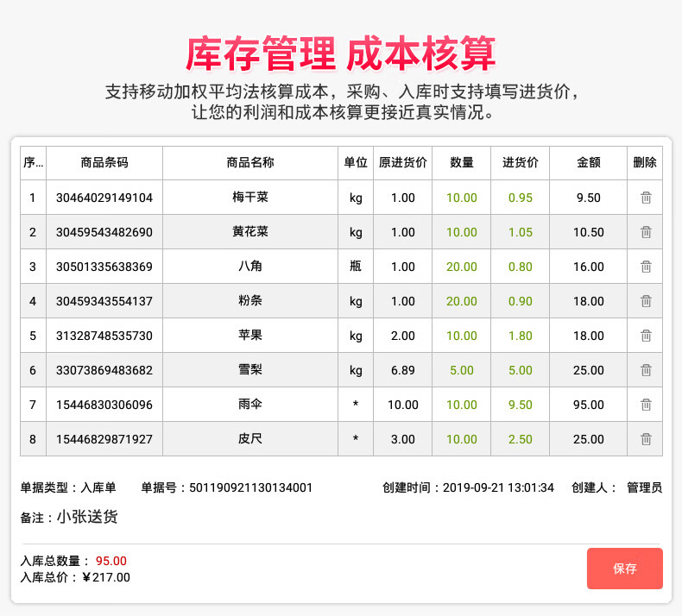
Task: Click the trash icon for 雪梨
Action: pyautogui.click(x=645, y=370)
